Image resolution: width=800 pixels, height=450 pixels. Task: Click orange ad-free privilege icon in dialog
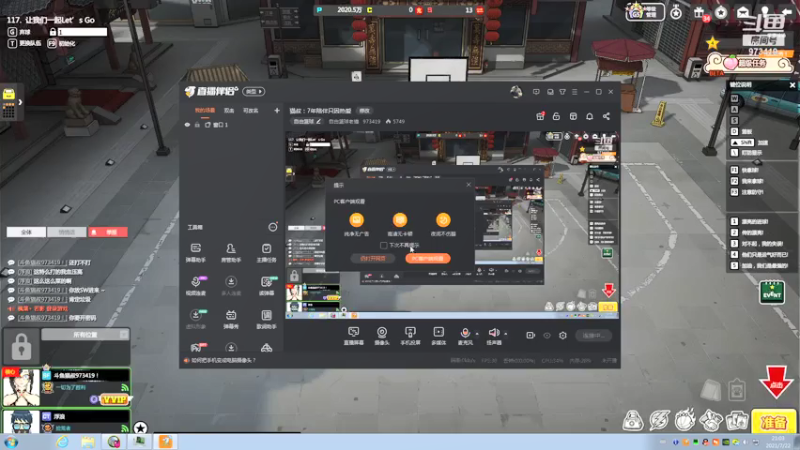point(356,220)
